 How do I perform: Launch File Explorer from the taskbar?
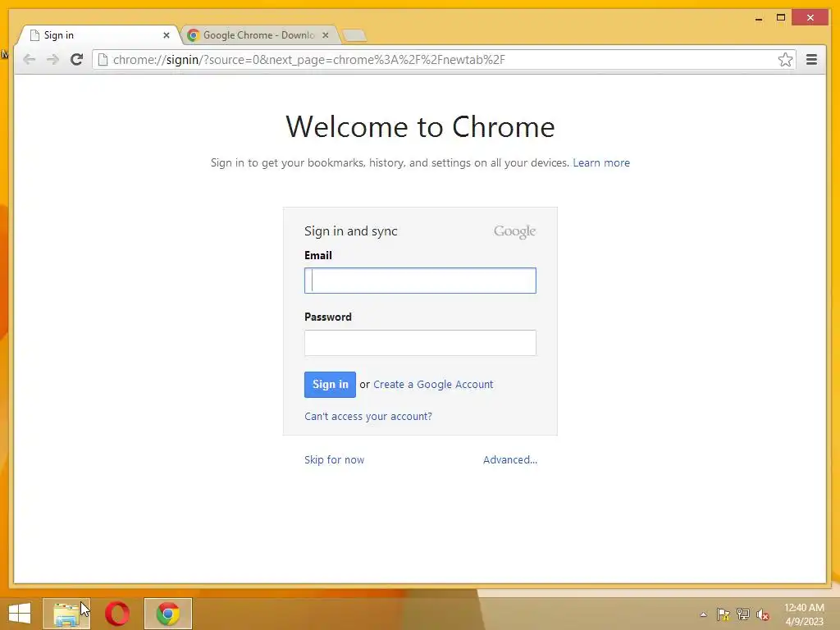click(66, 614)
